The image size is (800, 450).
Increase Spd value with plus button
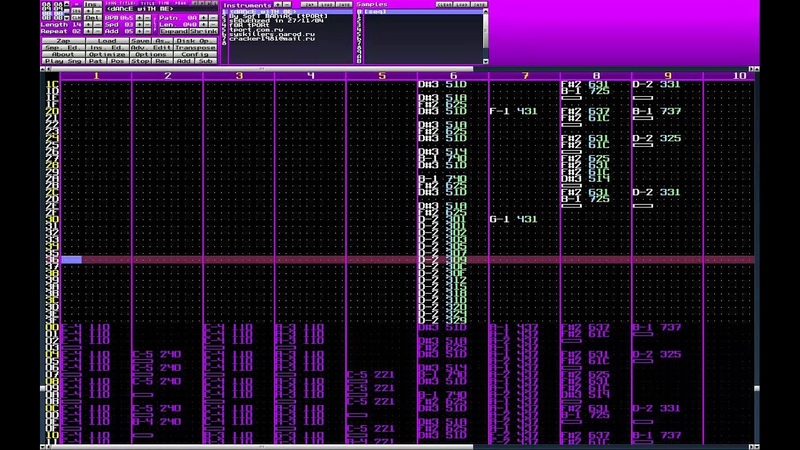140,24
